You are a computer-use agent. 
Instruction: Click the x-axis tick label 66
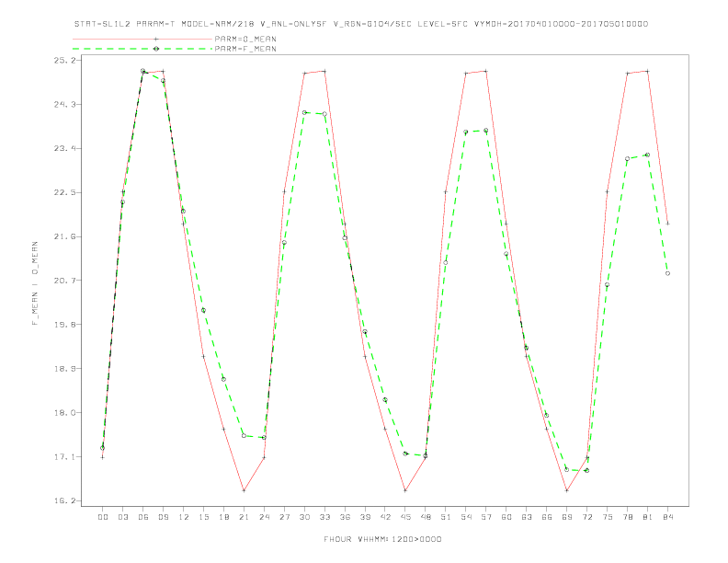tap(547, 517)
